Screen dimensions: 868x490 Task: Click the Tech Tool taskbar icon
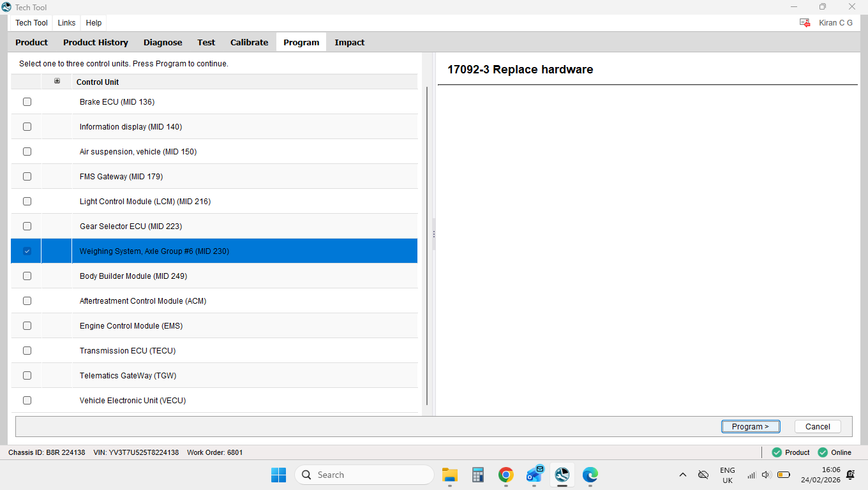(x=562, y=475)
